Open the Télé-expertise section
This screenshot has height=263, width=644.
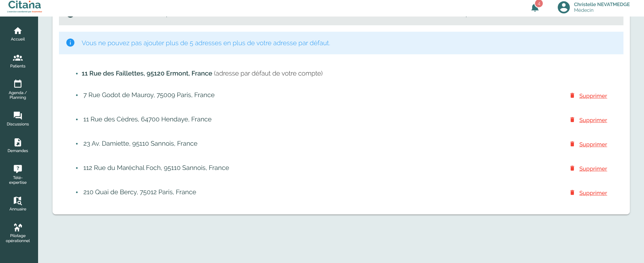click(x=18, y=175)
